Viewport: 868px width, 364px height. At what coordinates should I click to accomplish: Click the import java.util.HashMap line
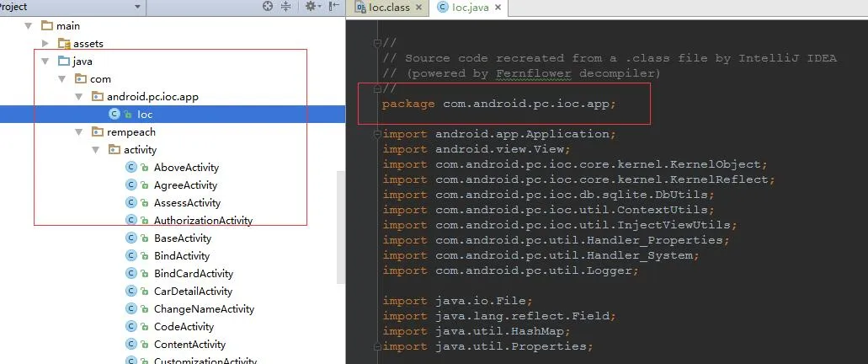pos(477,331)
